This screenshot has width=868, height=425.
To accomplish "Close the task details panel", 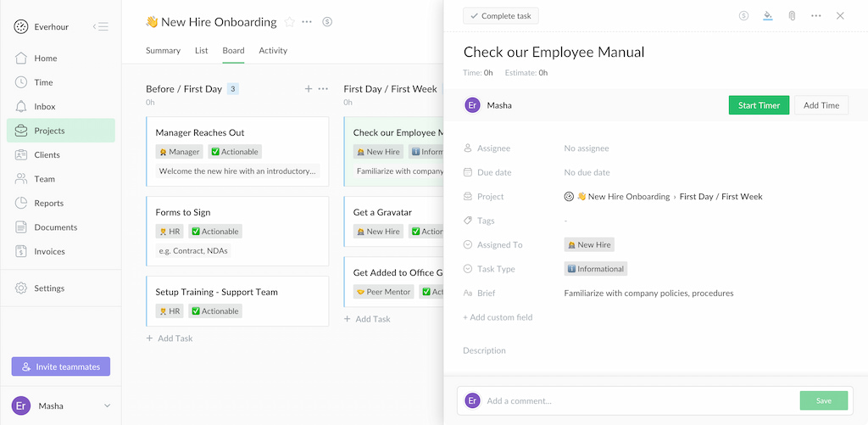I will point(840,16).
